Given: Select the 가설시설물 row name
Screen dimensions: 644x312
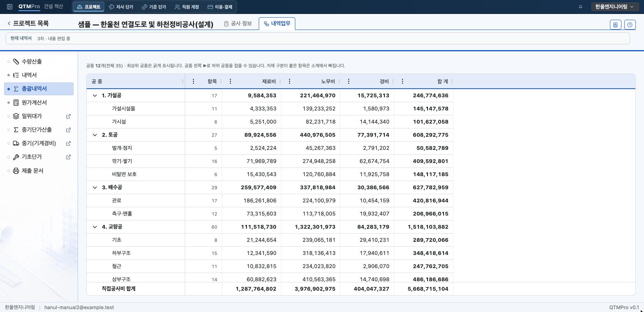Looking at the screenshot, I should 124,109.
